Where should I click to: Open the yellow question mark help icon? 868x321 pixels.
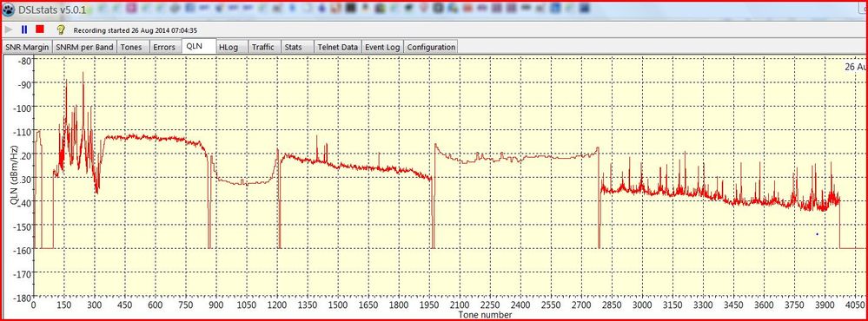click(62, 29)
